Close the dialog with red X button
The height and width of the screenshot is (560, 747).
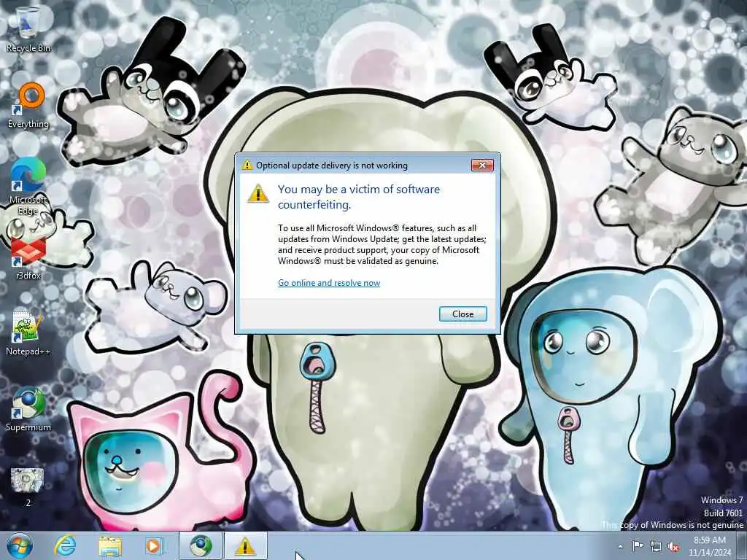click(x=482, y=166)
